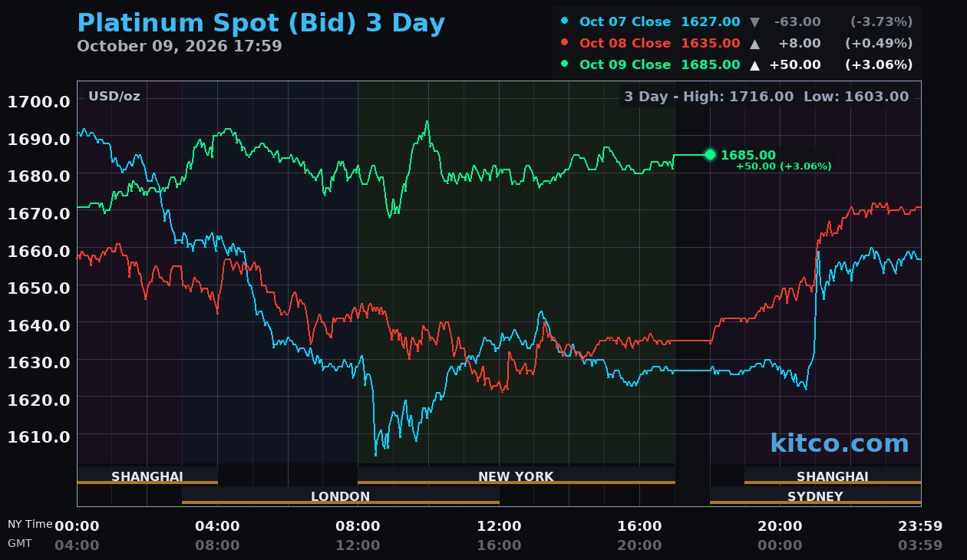
Task: Click the 3 Day High 1716.00 text
Action: coord(708,97)
